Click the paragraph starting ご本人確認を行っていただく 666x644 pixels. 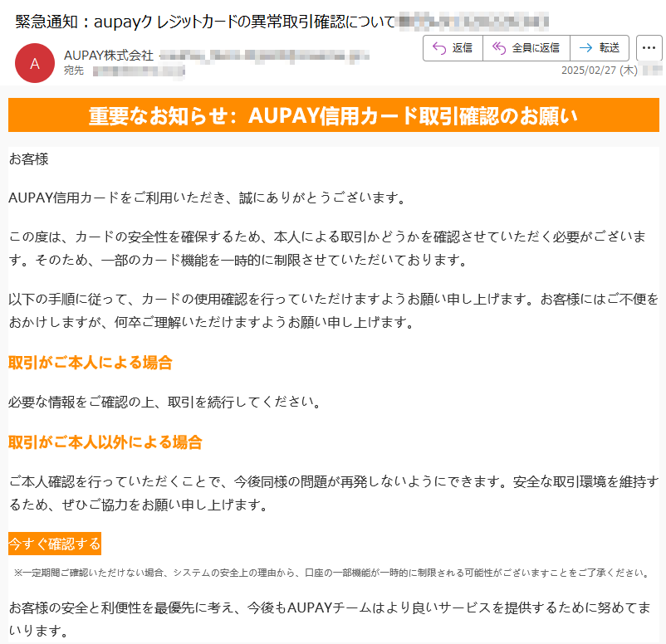click(x=334, y=493)
